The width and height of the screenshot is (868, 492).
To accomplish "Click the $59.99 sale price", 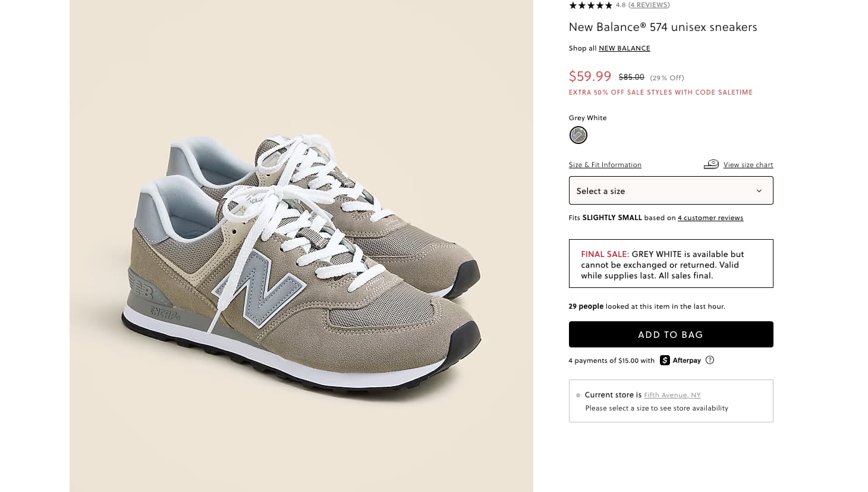I will [590, 77].
